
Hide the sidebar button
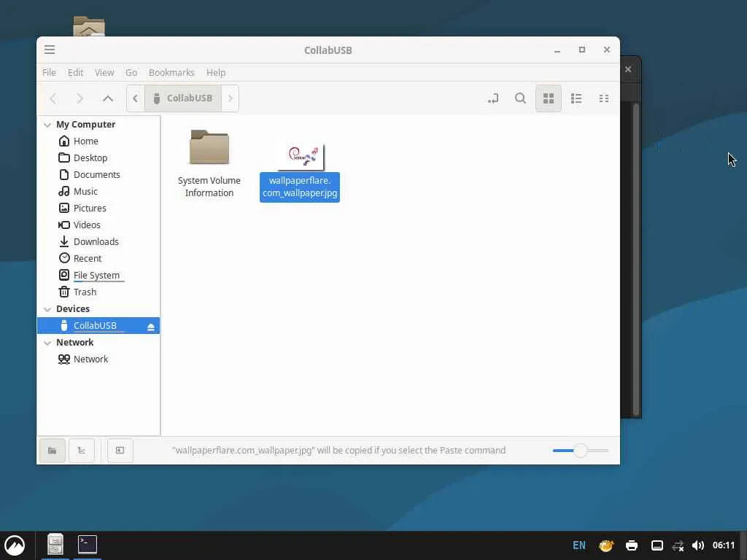(120, 451)
